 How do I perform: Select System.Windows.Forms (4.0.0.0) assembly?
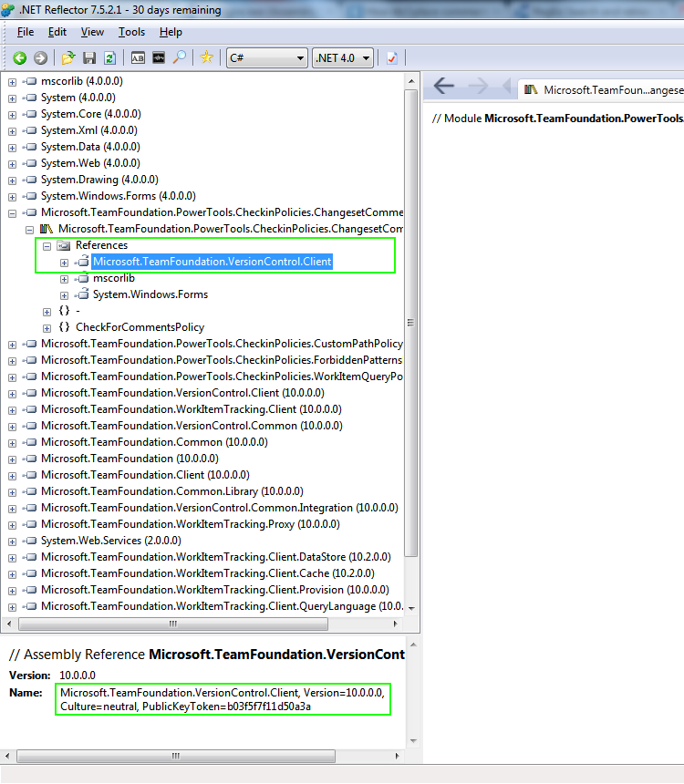[118, 196]
